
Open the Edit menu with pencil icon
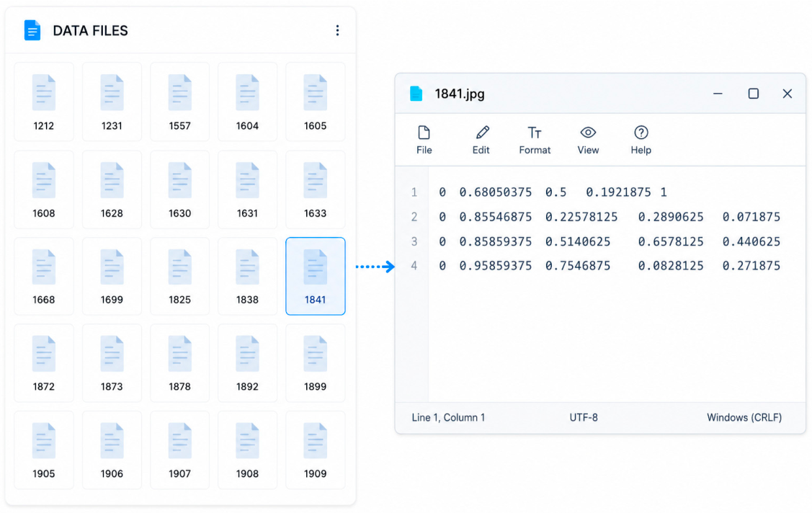tap(481, 140)
